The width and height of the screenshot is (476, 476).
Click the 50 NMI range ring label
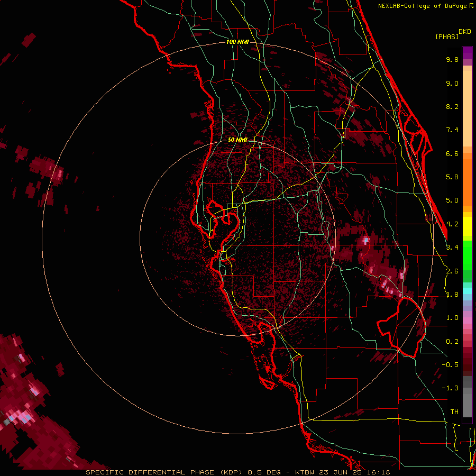[x=237, y=140]
